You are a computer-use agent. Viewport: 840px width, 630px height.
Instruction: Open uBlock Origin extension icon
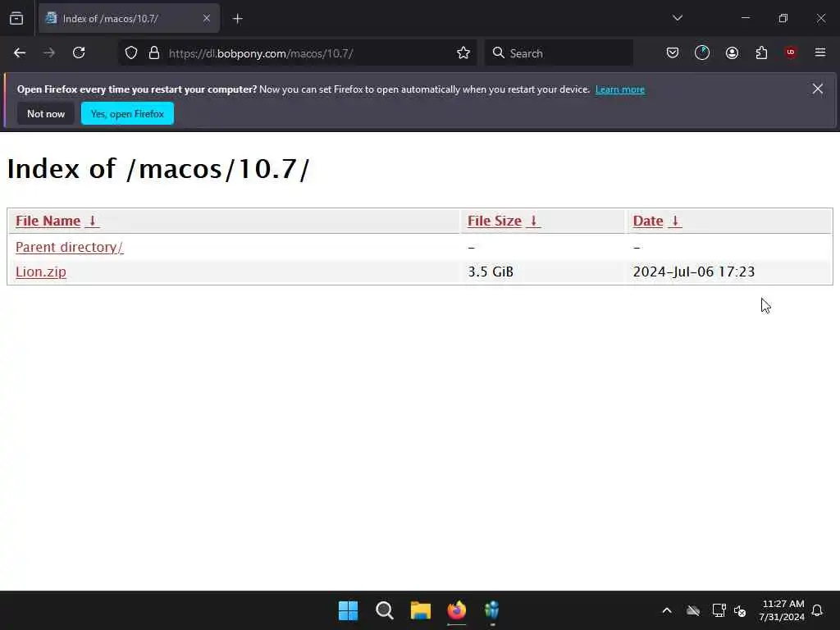791,52
